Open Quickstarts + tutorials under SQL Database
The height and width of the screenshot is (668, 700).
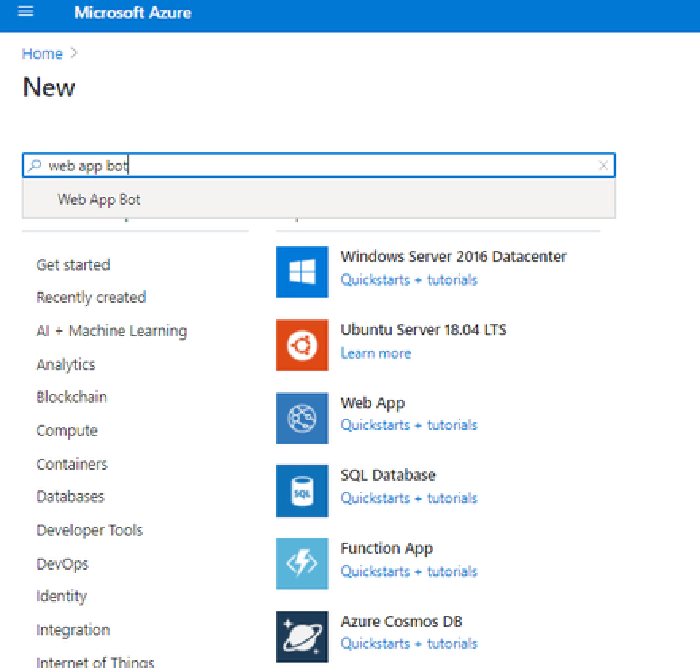[x=408, y=498]
